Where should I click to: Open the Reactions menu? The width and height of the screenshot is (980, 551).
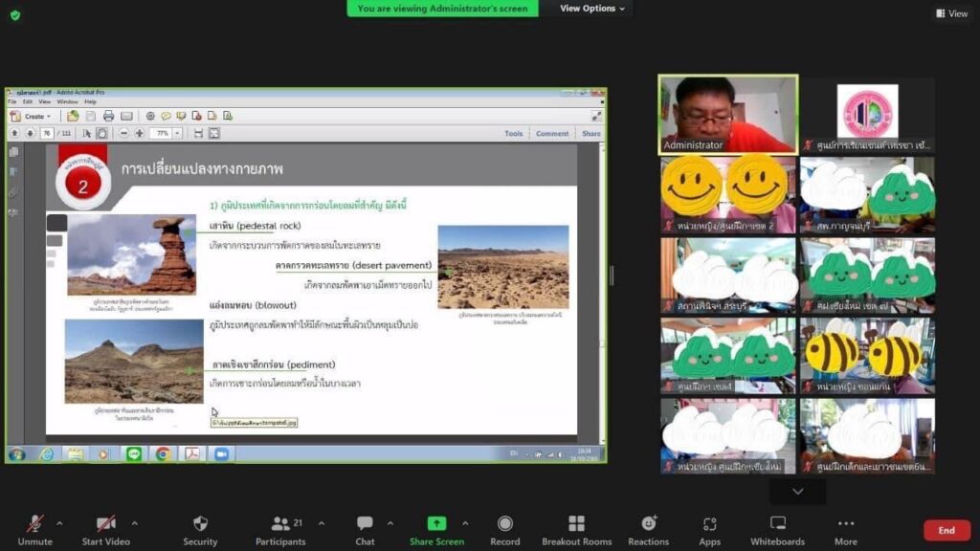tap(649, 524)
